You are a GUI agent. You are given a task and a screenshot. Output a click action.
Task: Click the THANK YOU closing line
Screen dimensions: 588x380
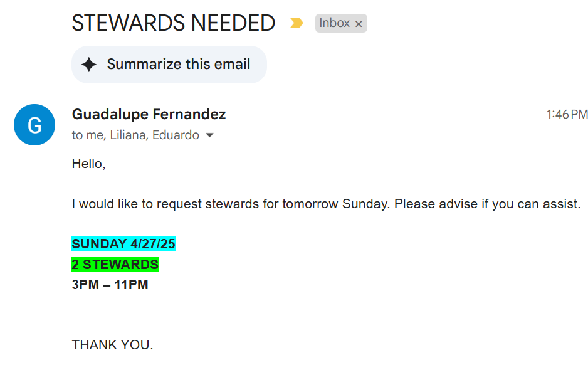coord(113,345)
